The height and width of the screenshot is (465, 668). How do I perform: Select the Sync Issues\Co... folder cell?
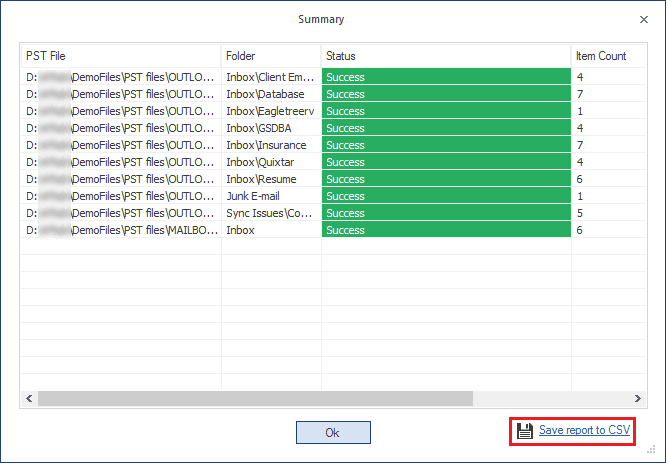[x=271, y=213]
